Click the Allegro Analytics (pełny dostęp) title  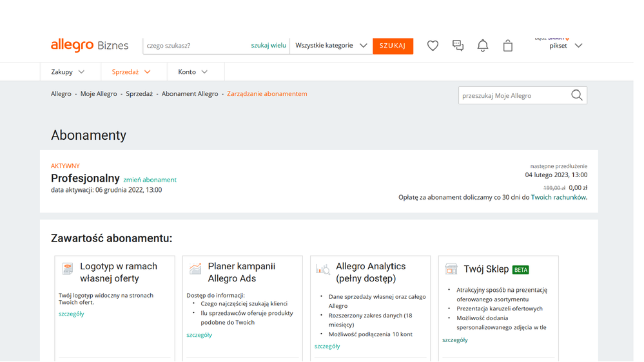371,272
